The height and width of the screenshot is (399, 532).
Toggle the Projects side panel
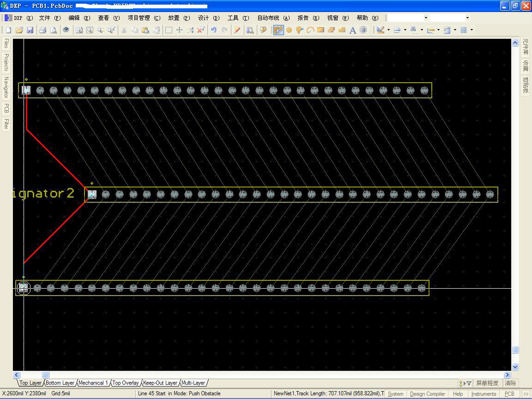6,62
